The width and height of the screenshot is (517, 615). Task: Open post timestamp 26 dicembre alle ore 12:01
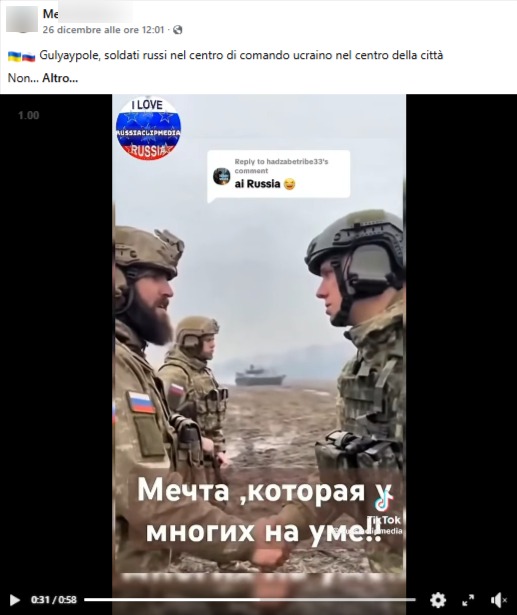point(103,30)
